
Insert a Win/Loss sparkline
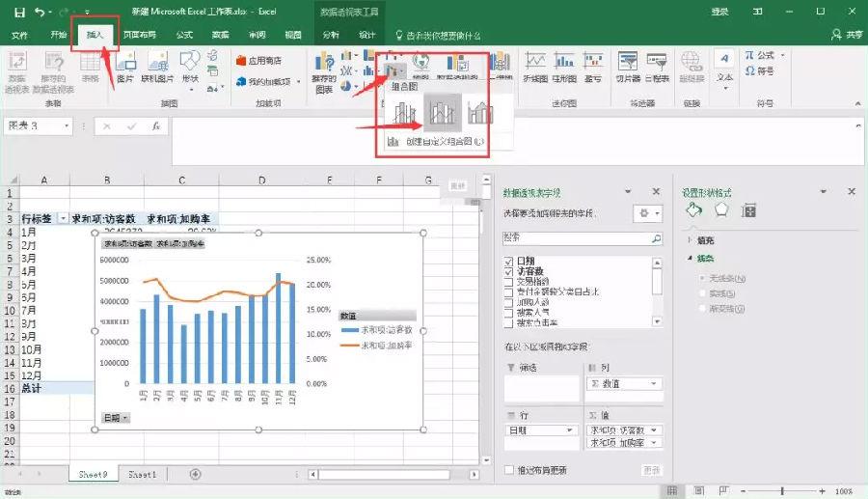tap(593, 67)
